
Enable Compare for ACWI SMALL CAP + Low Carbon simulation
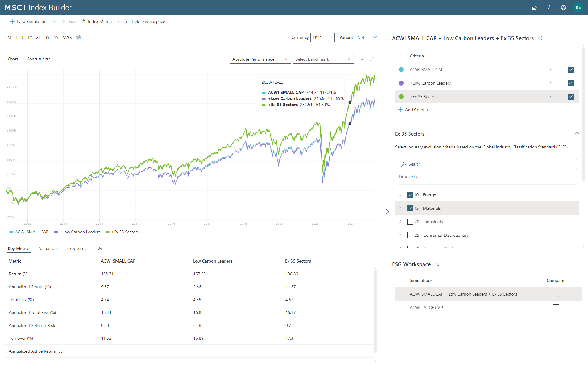pyautogui.click(x=556, y=294)
